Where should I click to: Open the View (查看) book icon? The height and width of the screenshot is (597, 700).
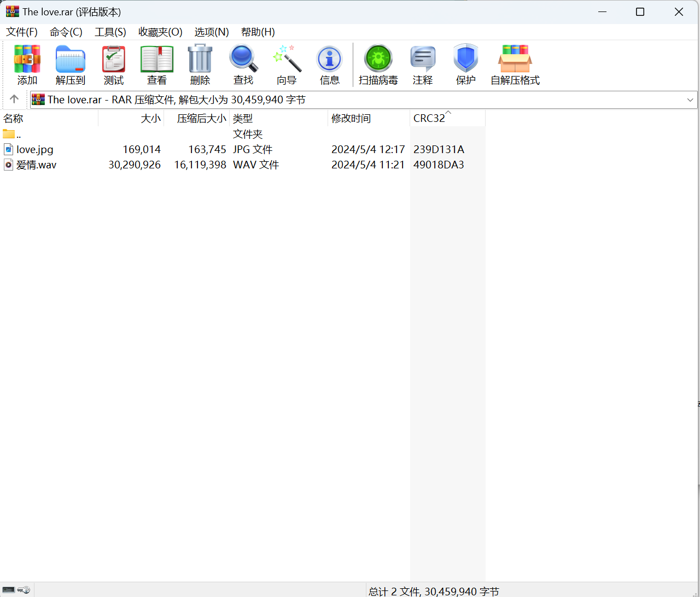tap(157, 59)
